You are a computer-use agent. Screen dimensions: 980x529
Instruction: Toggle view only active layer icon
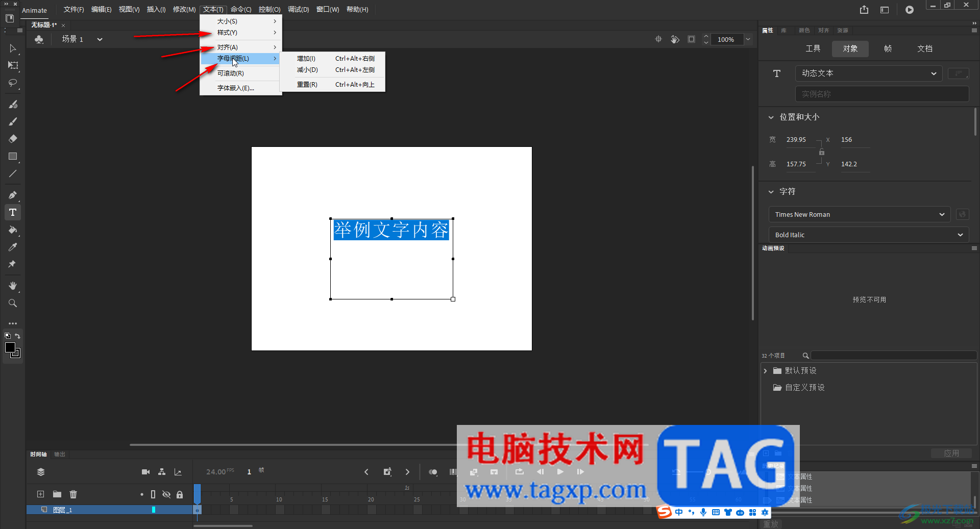(x=41, y=472)
